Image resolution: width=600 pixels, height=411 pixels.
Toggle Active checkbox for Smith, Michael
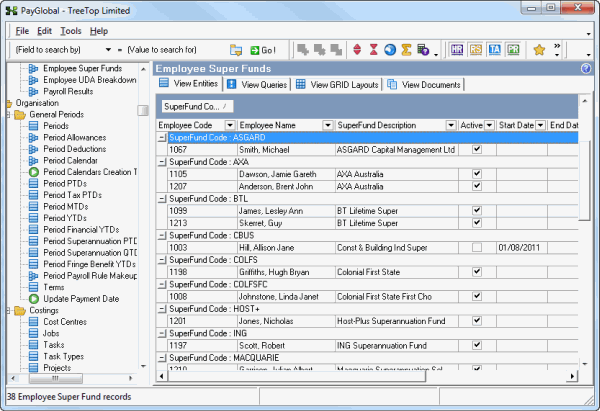[477, 149]
